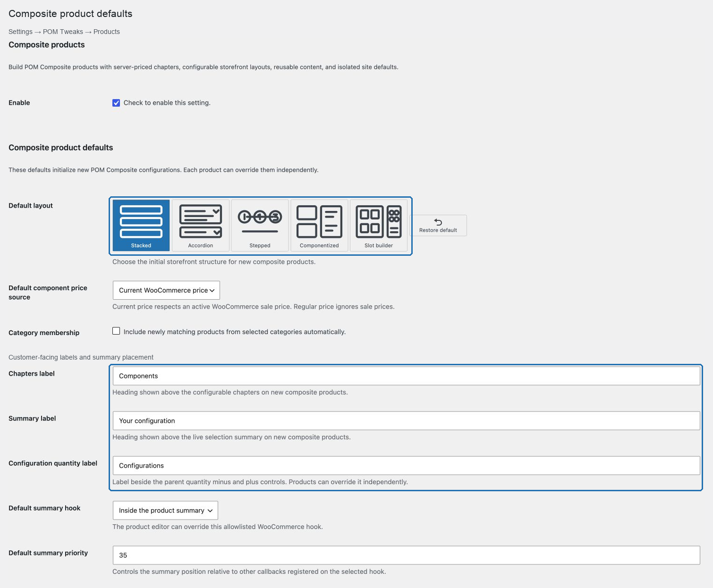Pick the Stepped layout icon
The height and width of the screenshot is (588, 713).
pos(260,225)
